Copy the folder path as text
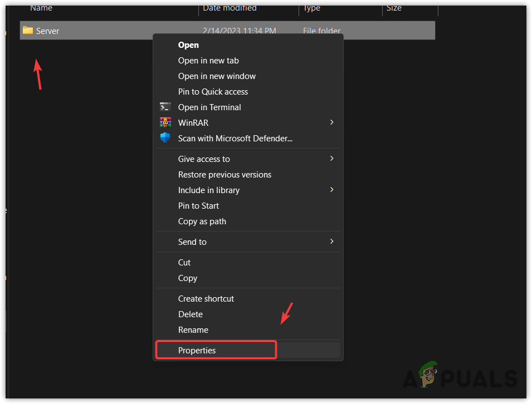Screen dimensions: 532x404 (x=202, y=221)
